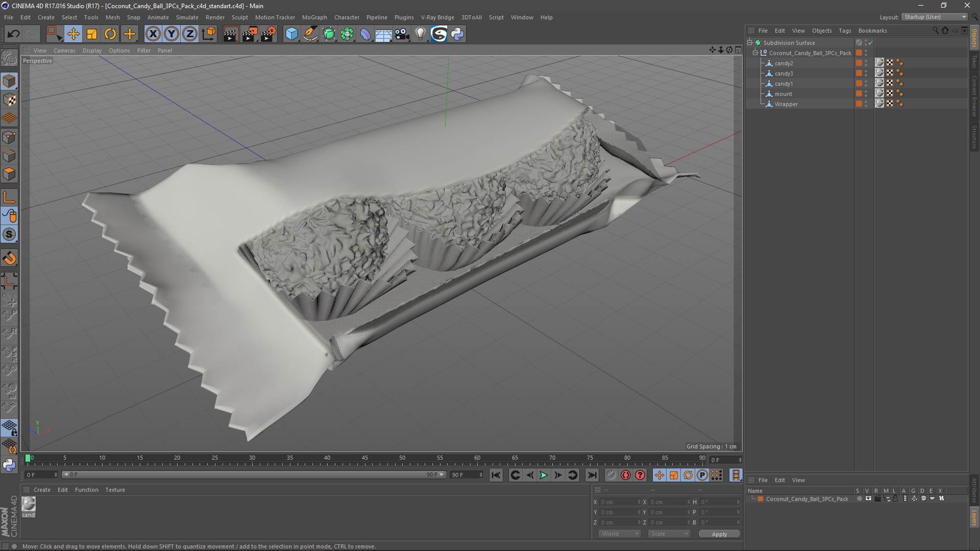Toggle X axis lock

tap(153, 34)
